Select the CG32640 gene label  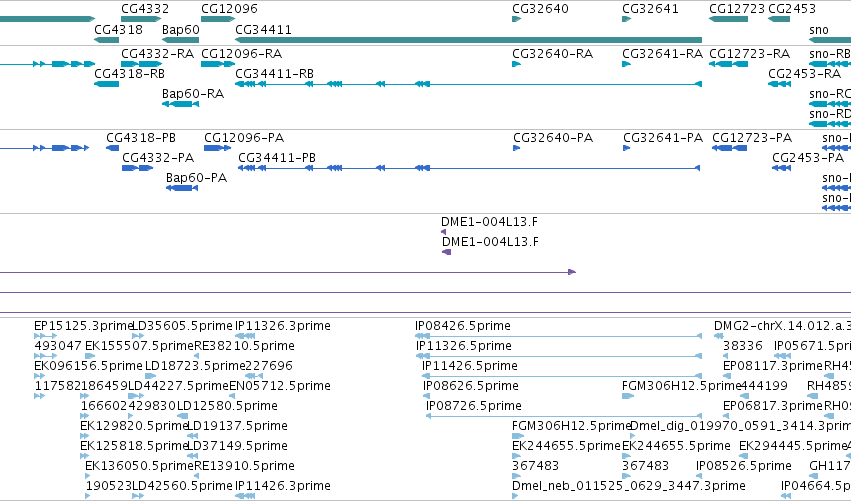tap(541, 9)
